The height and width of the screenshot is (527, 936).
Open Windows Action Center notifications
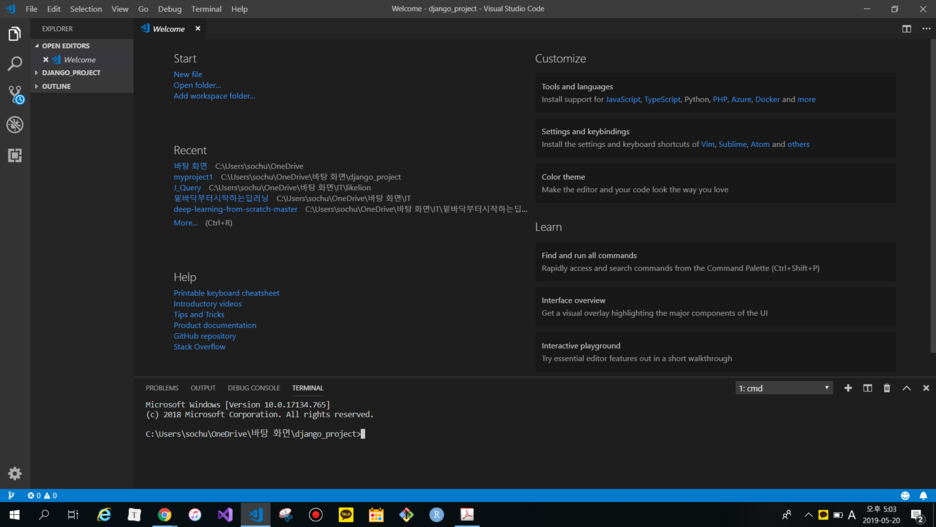coord(918,515)
